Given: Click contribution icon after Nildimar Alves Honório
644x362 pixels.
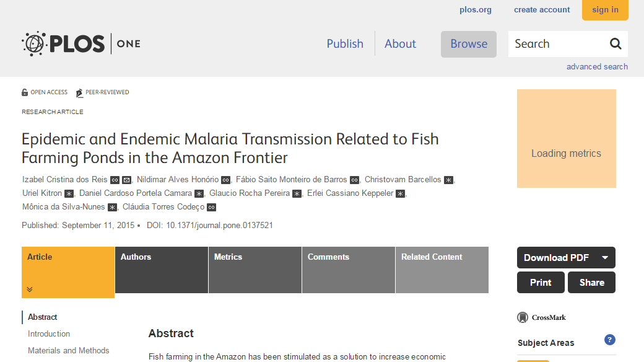Looking at the screenshot, I should [x=225, y=180].
